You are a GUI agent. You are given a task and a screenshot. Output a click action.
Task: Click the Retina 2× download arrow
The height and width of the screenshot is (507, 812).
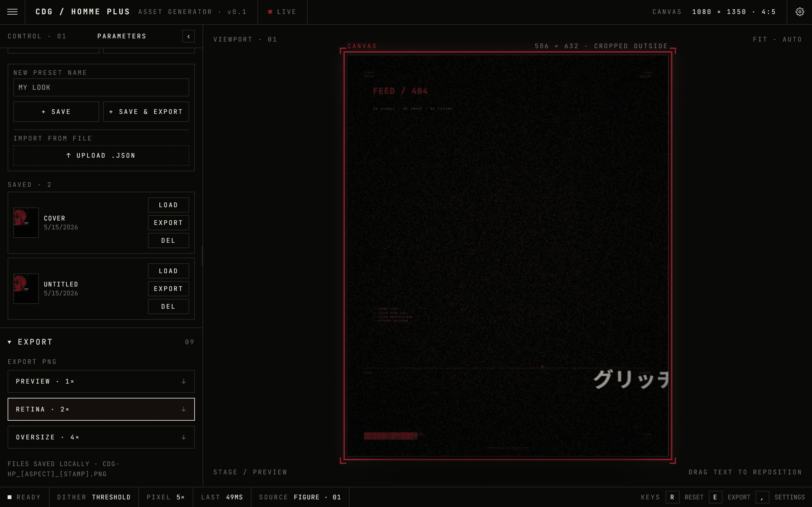pos(183,409)
